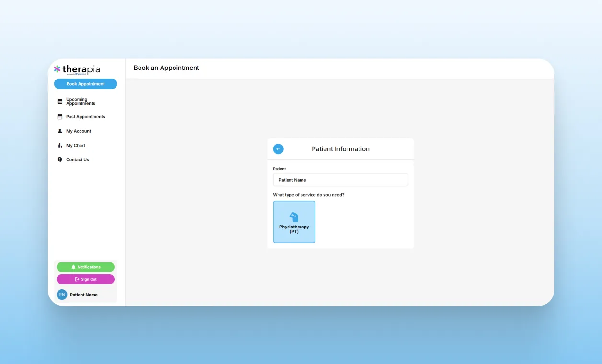Select the My Account person icon
Viewport: 602px width, 364px height.
point(59,131)
